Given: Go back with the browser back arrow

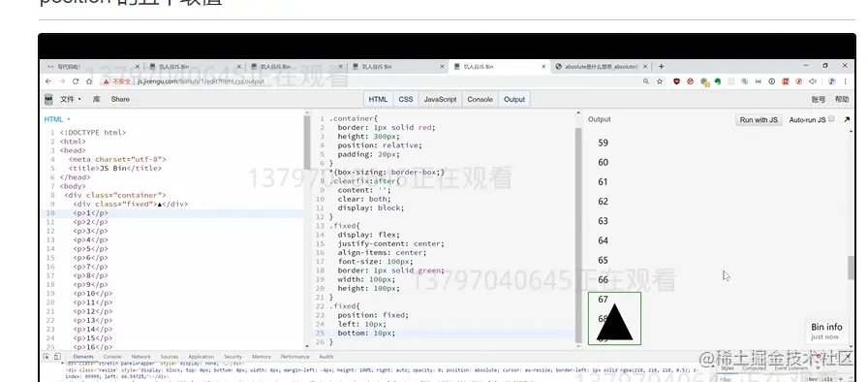Looking at the screenshot, I should pos(48,81).
